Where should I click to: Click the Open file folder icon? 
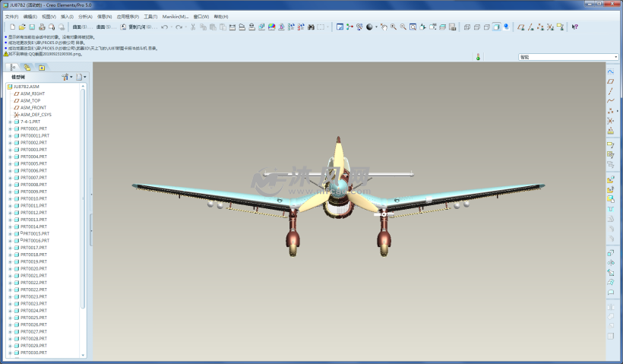point(22,27)
